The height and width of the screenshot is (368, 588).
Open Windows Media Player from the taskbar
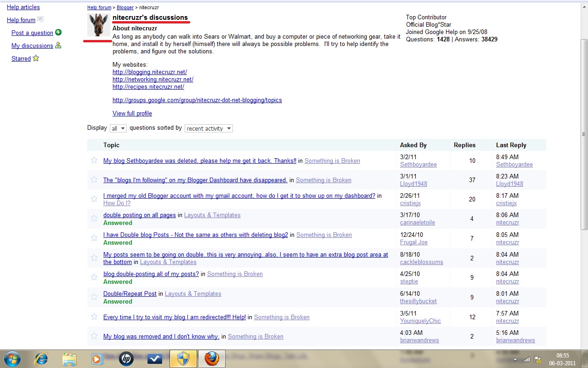click(97, 358)
